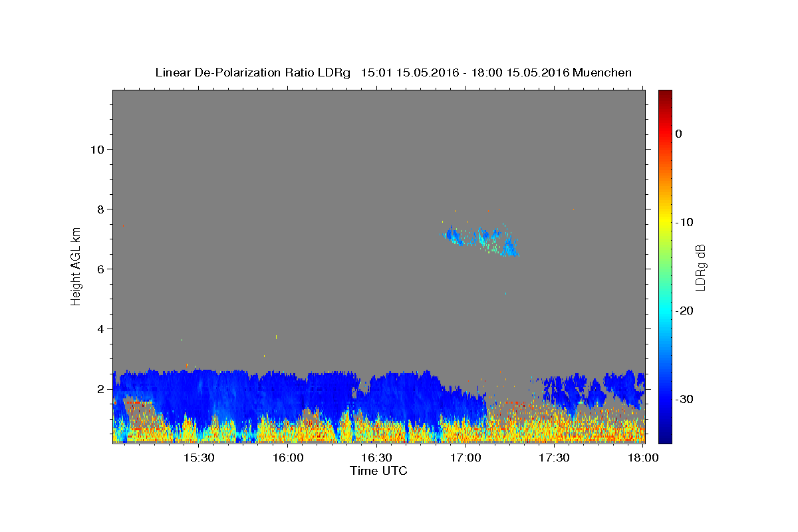Click the 2 km height label
Viewport: 798px width, 532px height.
tap(99, 389)
